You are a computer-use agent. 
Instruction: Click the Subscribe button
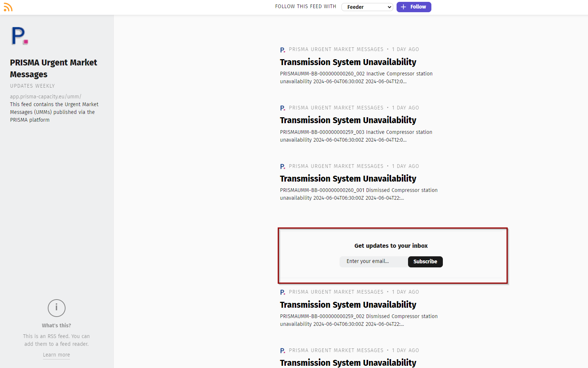pyautogui.click(x=425, y=261)
